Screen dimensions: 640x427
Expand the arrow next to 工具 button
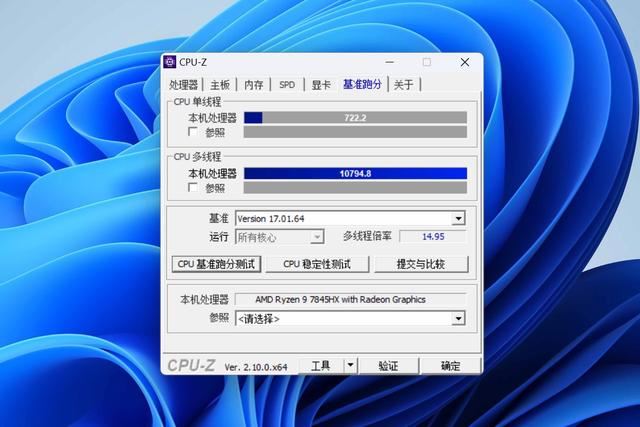[x=350, y=366]
